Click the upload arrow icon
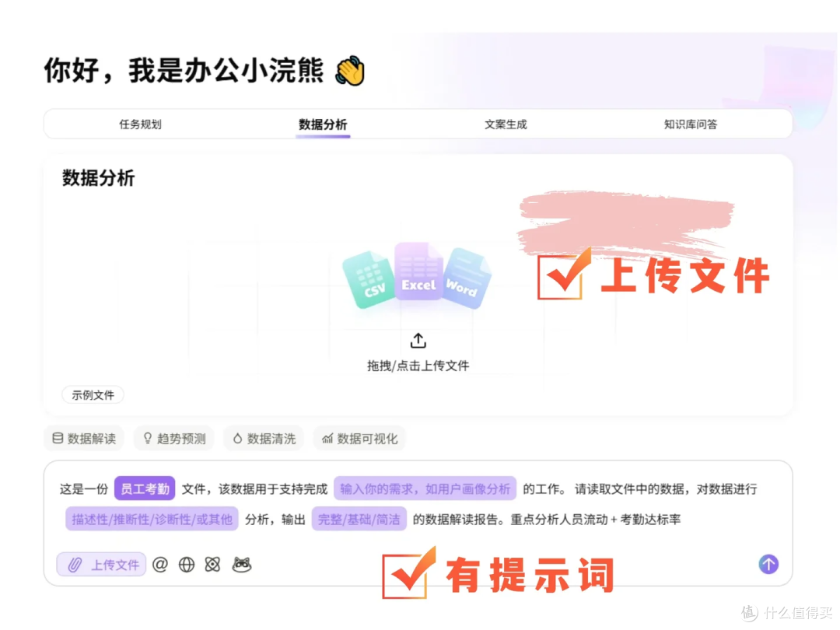This screenshot has height=630, width=840. (x=418, y=340)
